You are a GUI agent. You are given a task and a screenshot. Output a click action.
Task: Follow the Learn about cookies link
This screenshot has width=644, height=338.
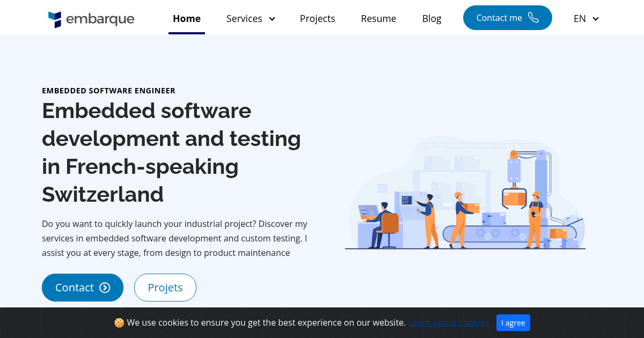click(448, 323)
